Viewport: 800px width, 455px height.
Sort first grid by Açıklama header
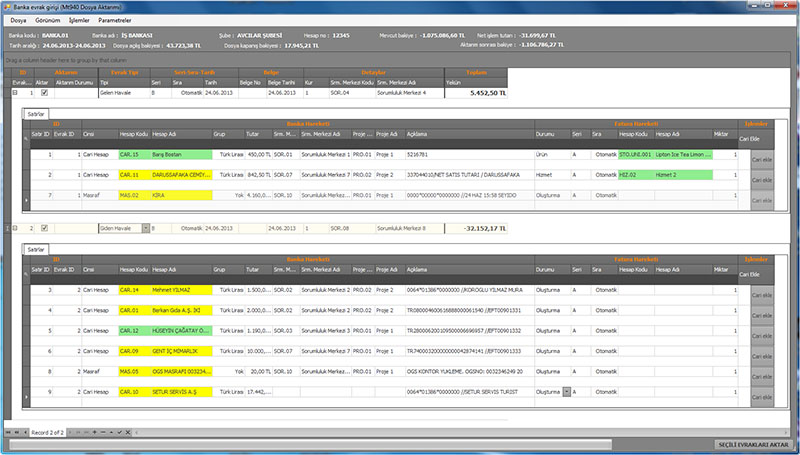(x=470, y=134)
